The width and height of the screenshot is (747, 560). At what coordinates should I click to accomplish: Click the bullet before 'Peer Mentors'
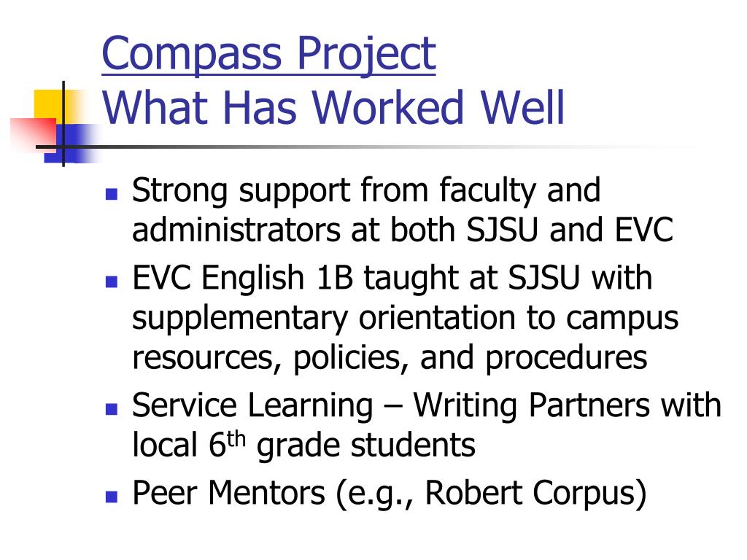click(x=112, y=497)
